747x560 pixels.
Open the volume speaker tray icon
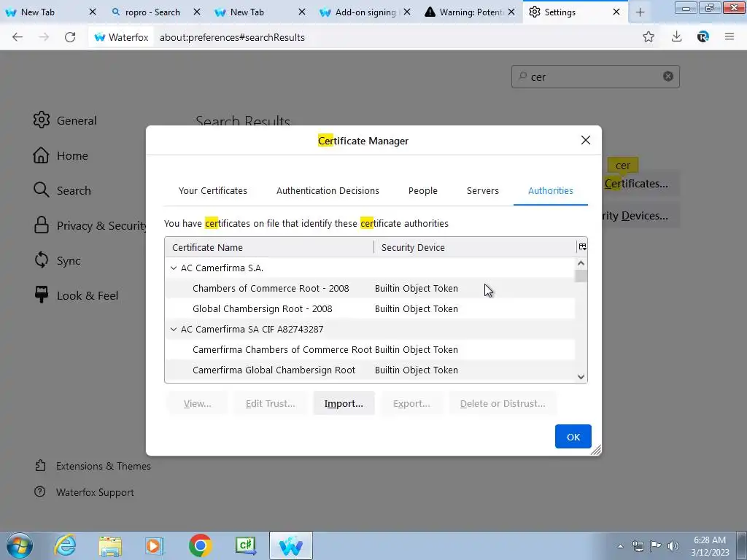(673, 546)
